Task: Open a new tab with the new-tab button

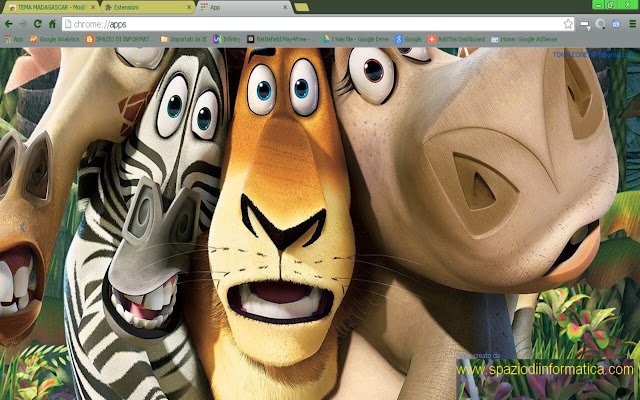Action: tap(301, 7)
